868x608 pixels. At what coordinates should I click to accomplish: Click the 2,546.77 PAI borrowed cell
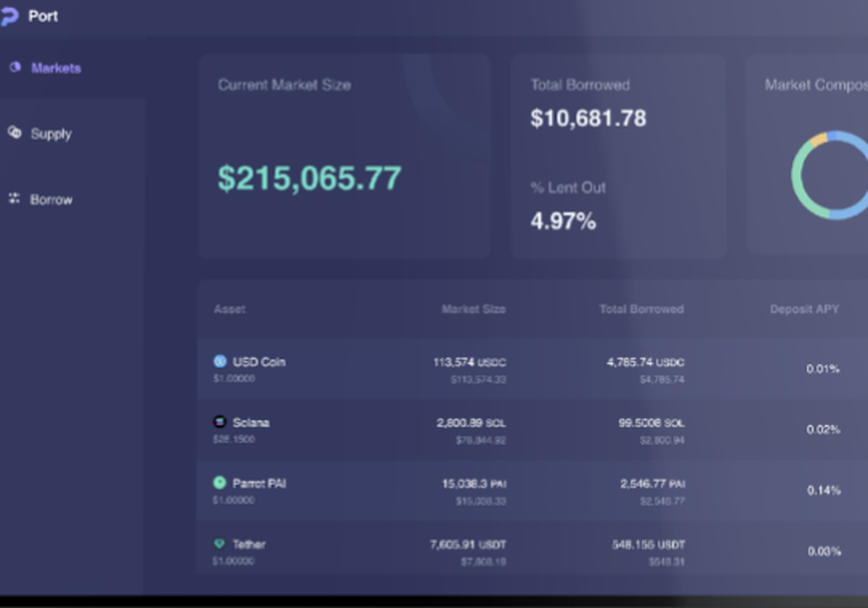[x=653, y=484]
